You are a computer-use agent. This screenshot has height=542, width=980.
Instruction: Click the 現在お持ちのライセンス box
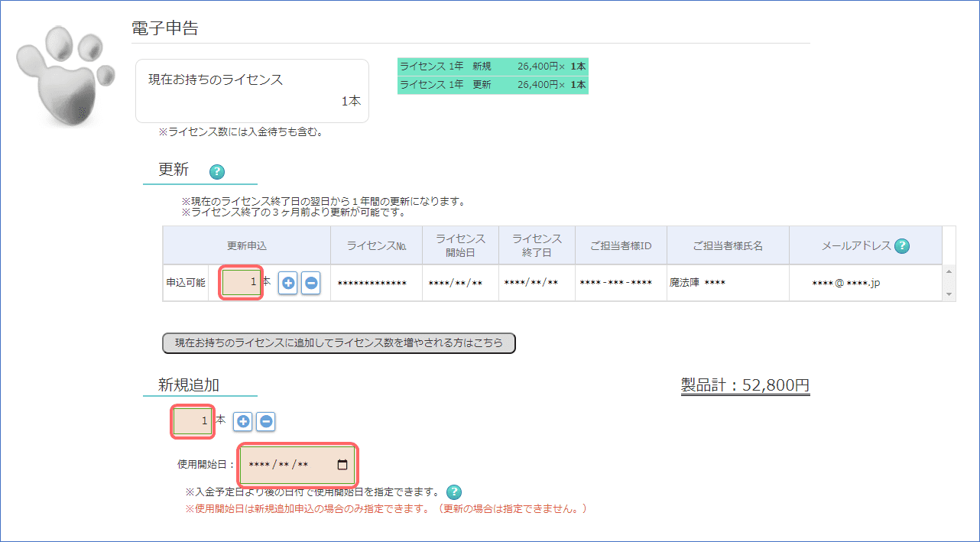click(252, 91)
